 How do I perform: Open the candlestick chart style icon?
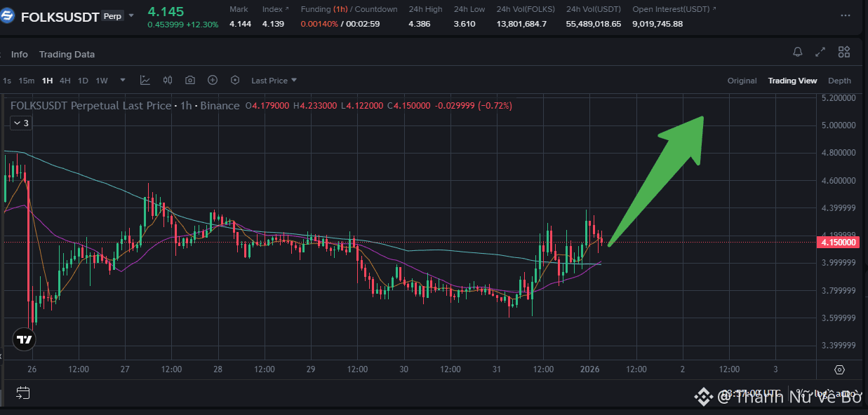tap(168, 81)
